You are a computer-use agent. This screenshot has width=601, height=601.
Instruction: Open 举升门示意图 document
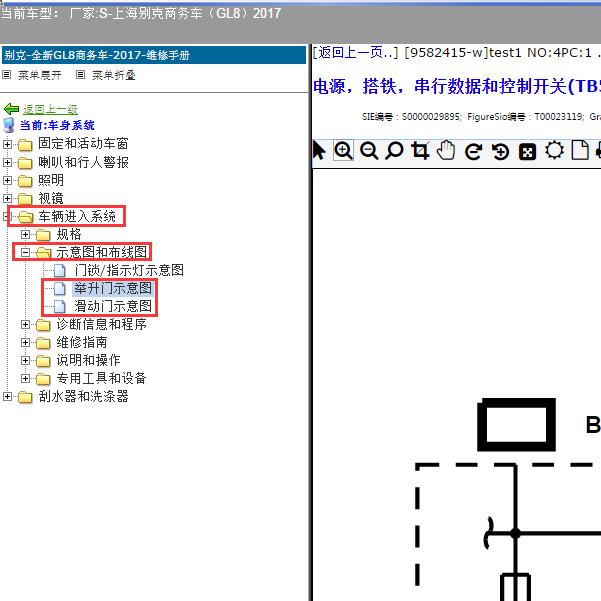pos(113,288)
